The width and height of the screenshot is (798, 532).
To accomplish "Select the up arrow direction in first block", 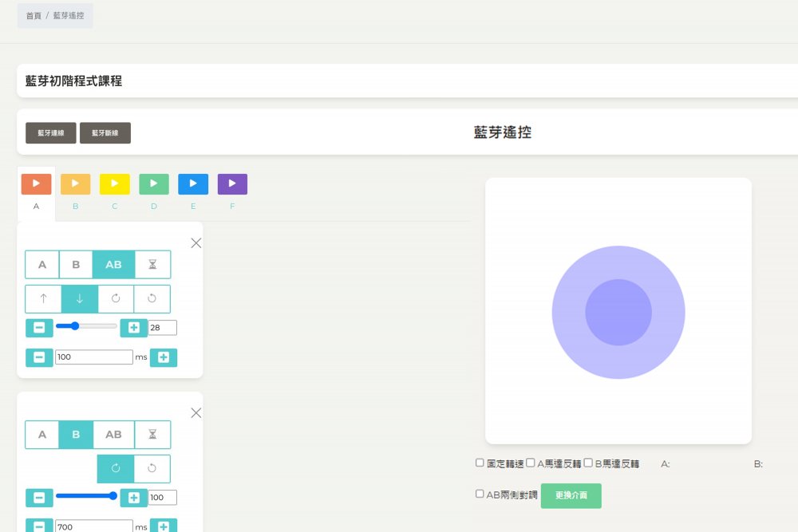I will click(x=43, y=298).
